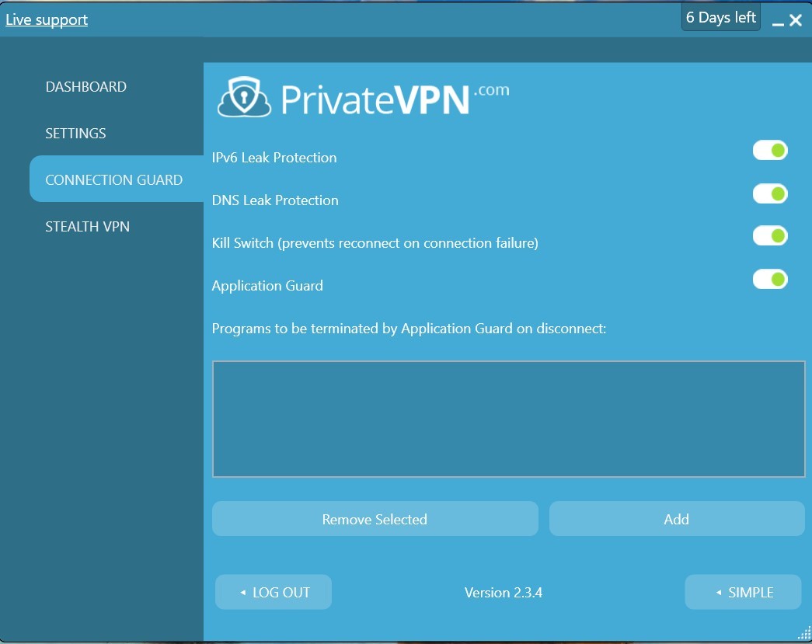Close the PrivateVPN window
This screenshot has height=644, width=812.
coord(796,21)
